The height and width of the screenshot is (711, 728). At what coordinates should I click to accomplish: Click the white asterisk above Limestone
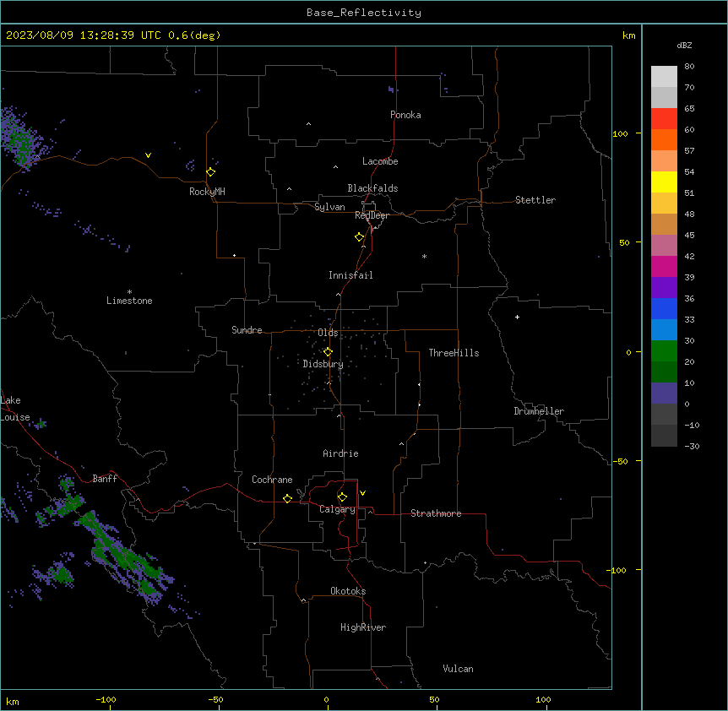tap(129, 292)
